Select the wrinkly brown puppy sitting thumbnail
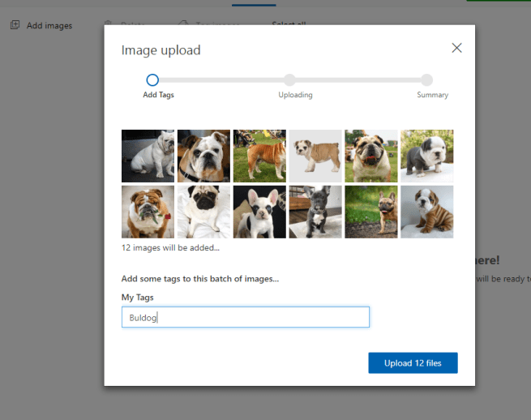This screenshot has height=420, width=531. click(x=427, y=212)
